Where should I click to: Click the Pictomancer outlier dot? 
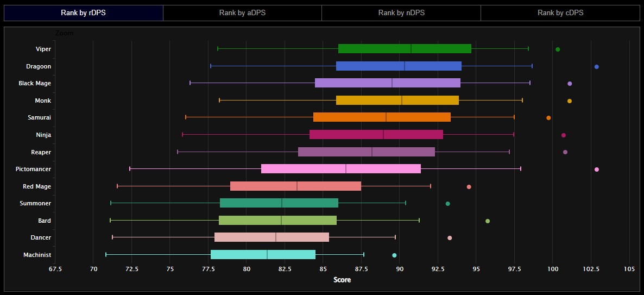pyautogui.click(x=596, y=170)
